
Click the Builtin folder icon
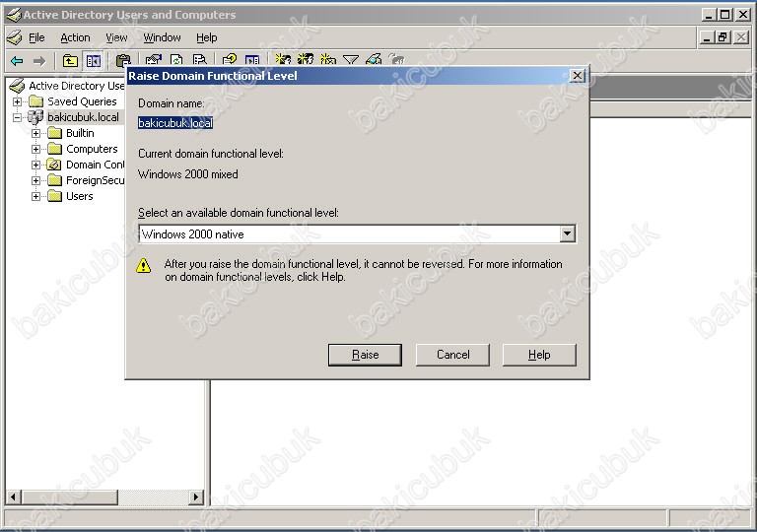(54, 133)
